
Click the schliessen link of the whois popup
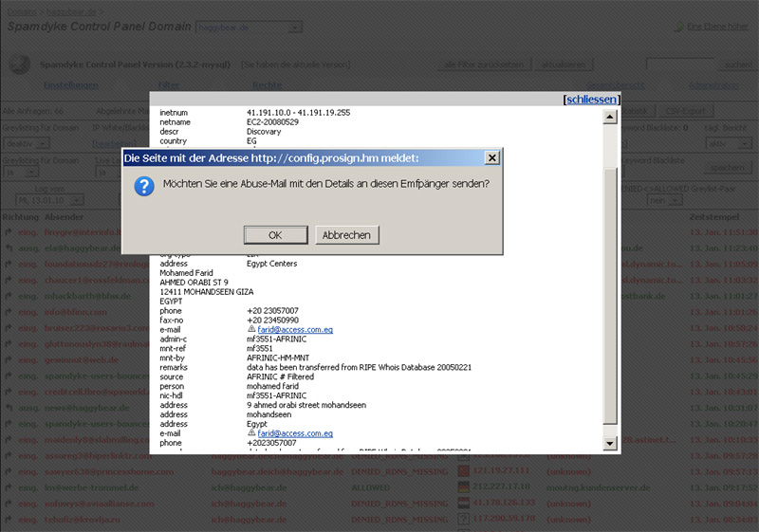pyautogui.click(x=591, y=100)
